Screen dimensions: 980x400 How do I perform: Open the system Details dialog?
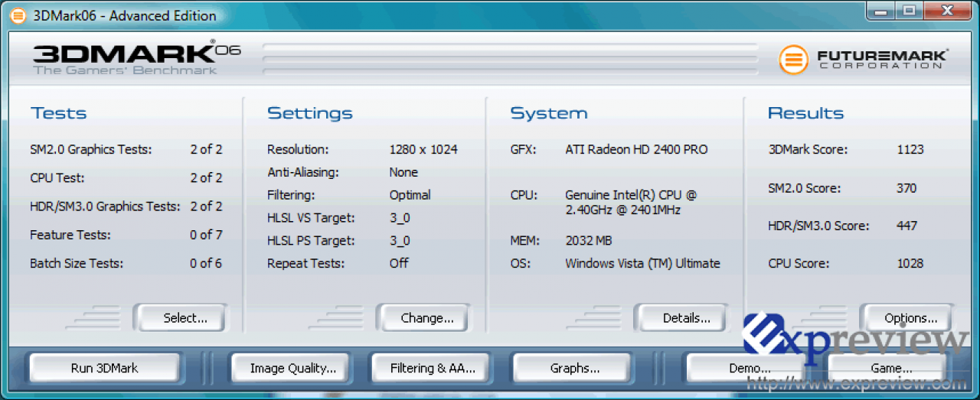(x=681, y=318)
